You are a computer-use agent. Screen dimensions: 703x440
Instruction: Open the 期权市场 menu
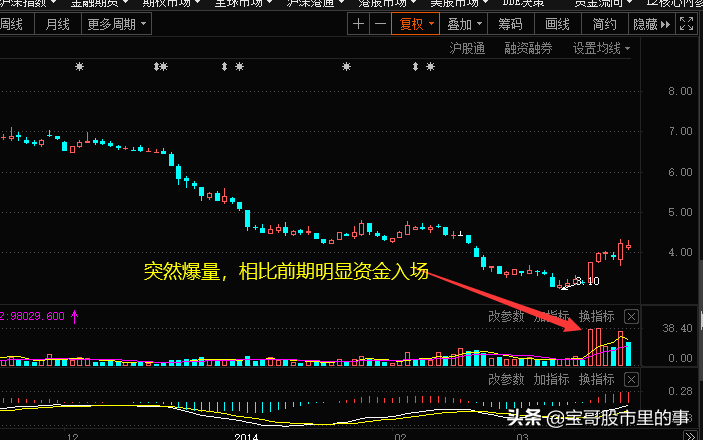pyautogui.click(x=171, y=3)
